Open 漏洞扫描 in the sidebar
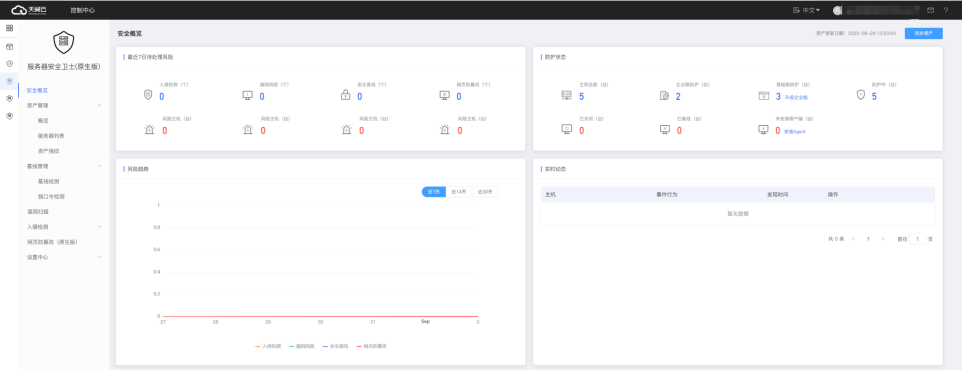Screen dimensions: 963x371 coord(37,211)
